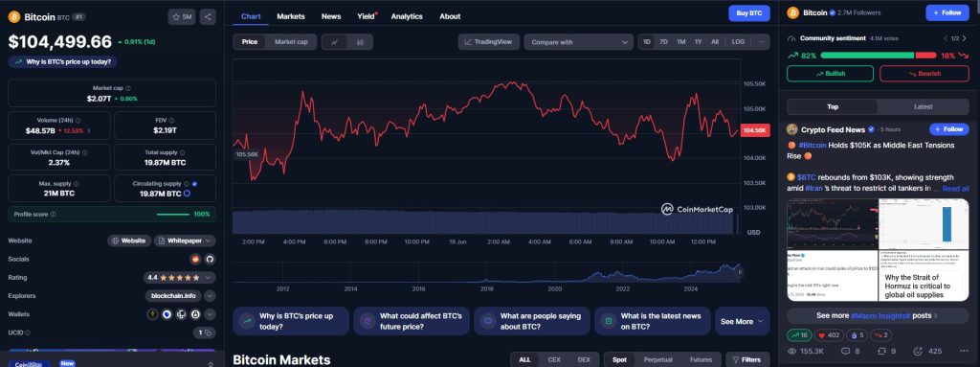Open the desktop computer wallet icon

point(181,314)
